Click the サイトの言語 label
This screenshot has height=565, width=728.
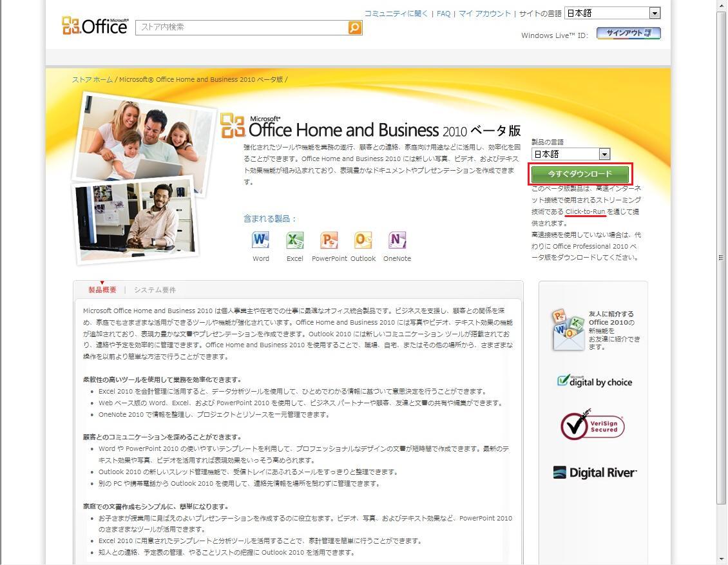(x=540, y=14)
